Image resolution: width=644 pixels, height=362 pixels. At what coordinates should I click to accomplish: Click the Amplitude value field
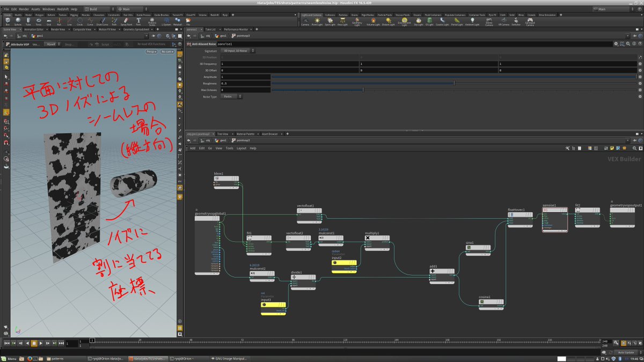pyautogui.click(x=245, y=77)
